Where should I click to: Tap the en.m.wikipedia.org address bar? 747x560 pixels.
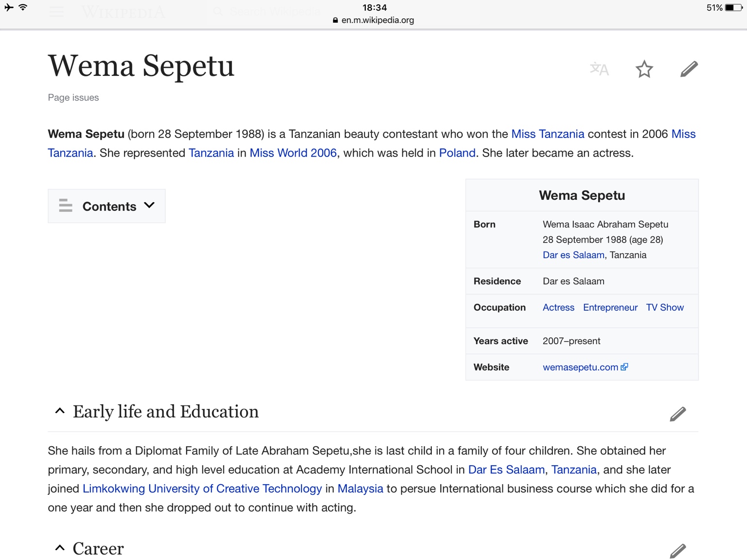[x=377, y=20]
